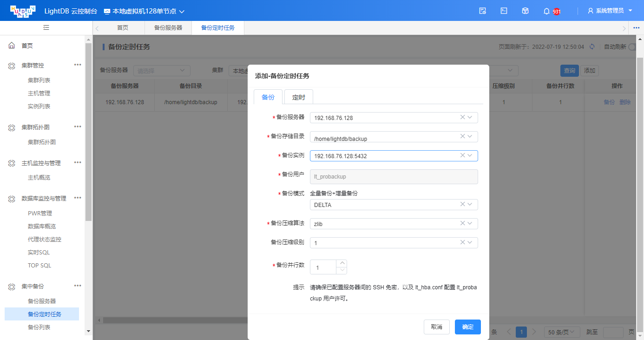Open more options next to 集群管控
The width and height of the screenshot is (644, 340).
click(78, 65)
